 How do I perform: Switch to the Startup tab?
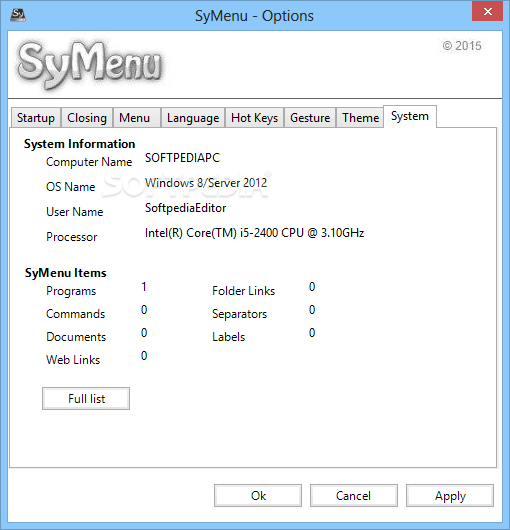click(36, 118)
